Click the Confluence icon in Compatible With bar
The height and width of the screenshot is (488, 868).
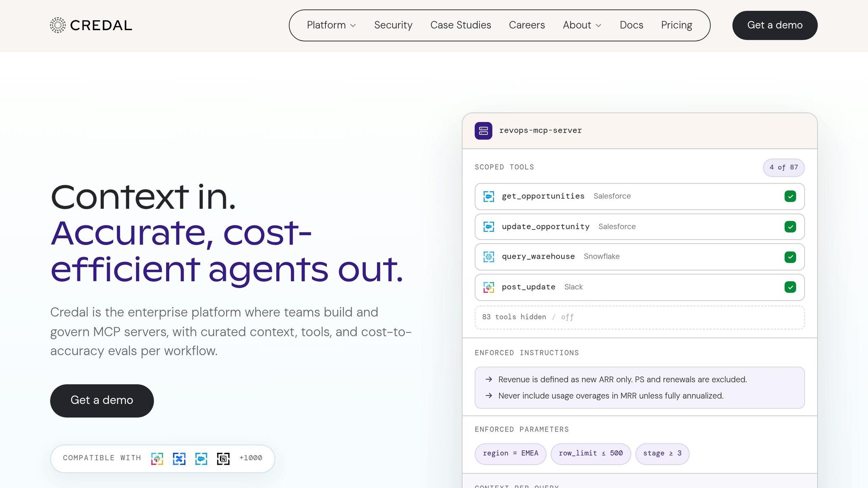[x=179, y=458]
